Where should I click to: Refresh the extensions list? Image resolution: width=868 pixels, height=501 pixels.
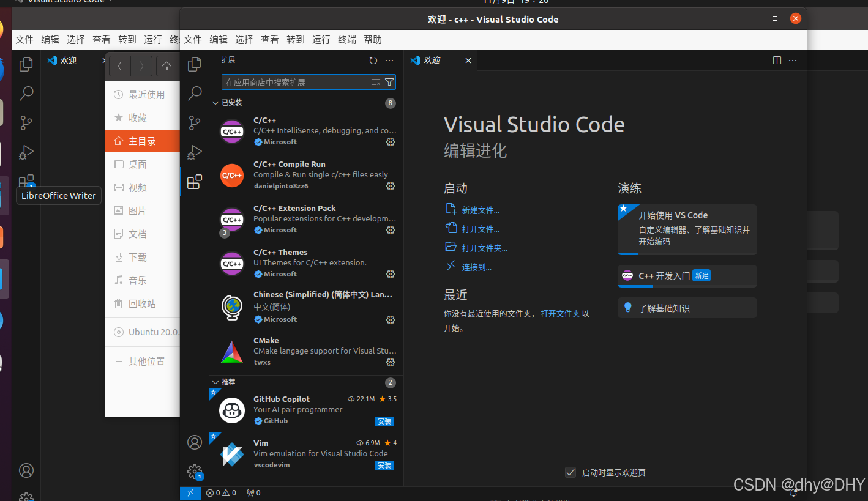373,61
